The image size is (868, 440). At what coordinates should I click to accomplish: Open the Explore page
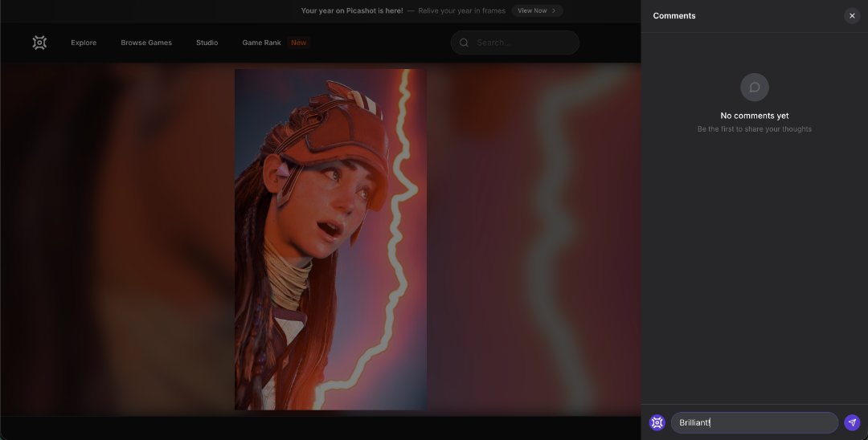coord(84,43)
